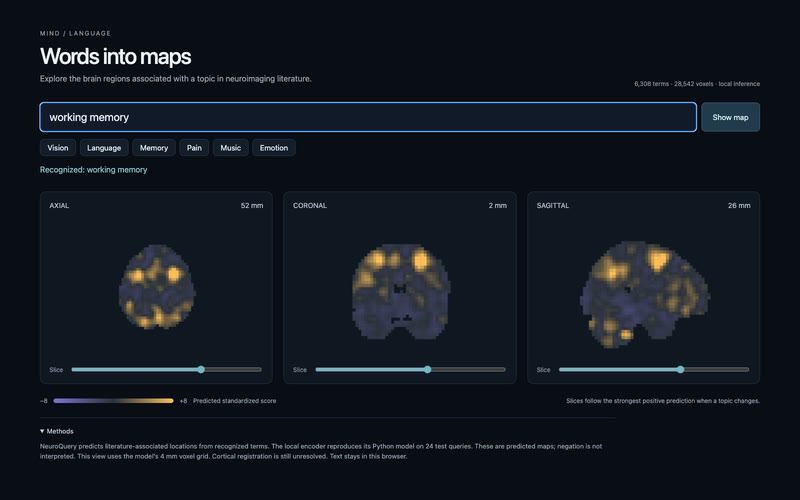Viewport: 800px width, 500px height.
Task: Select the Vision topic chip
Action: pyautogui.click(x=58, y=147)
